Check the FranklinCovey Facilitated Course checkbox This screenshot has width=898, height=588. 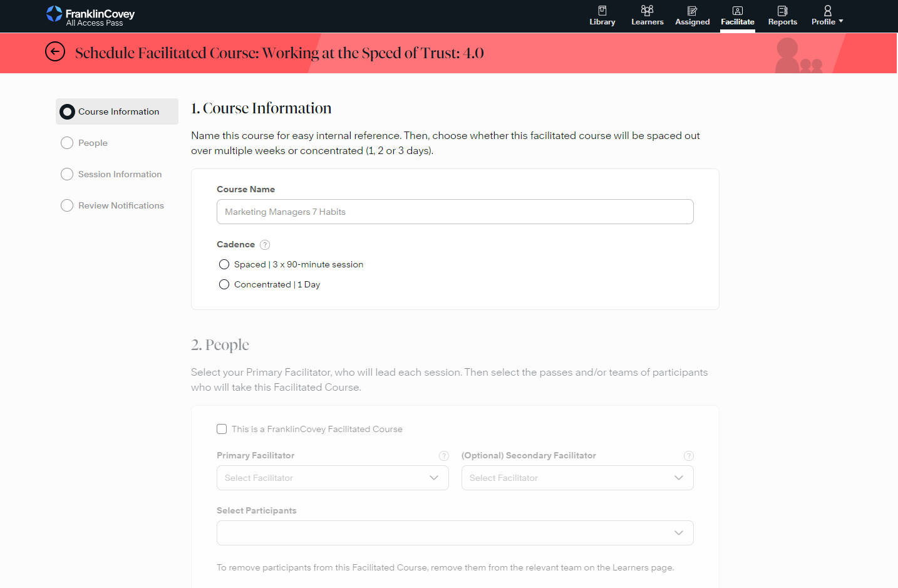(222, 429)
